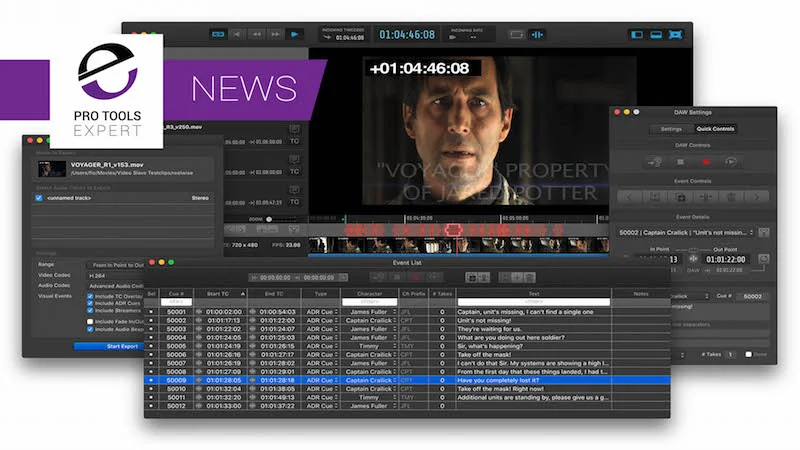Sort Event List by Start TC column header

[221, 294]
